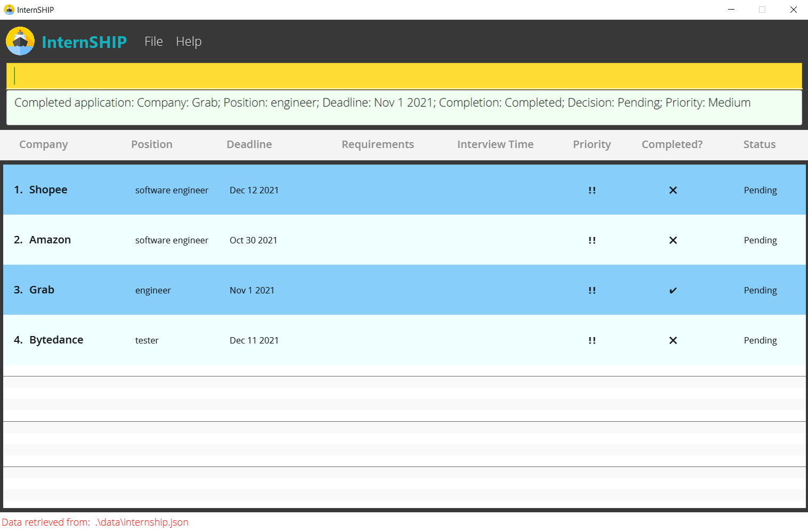Close the InternSHIP window

click(x=793, y=10)
